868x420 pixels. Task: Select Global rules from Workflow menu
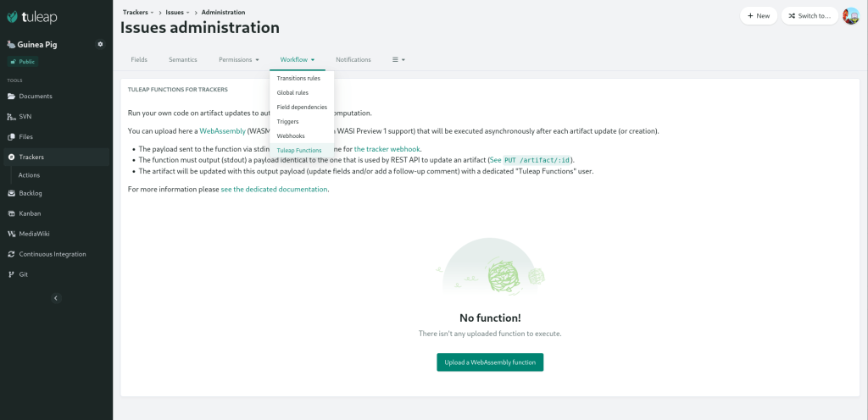pos(302,93)
